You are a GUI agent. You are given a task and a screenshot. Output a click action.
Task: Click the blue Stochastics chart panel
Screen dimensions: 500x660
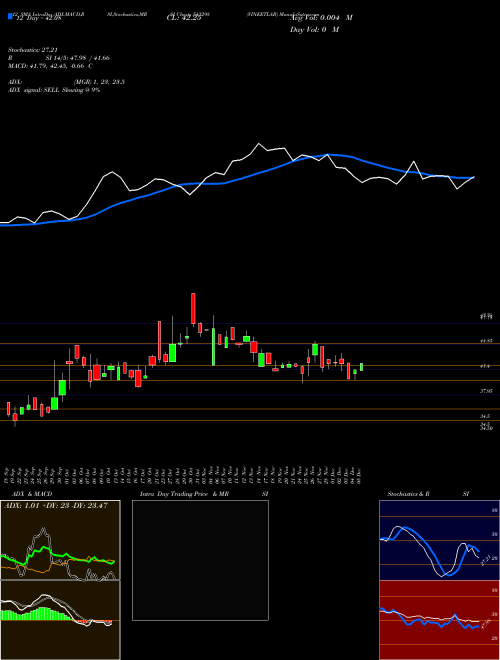pos(439,540)
